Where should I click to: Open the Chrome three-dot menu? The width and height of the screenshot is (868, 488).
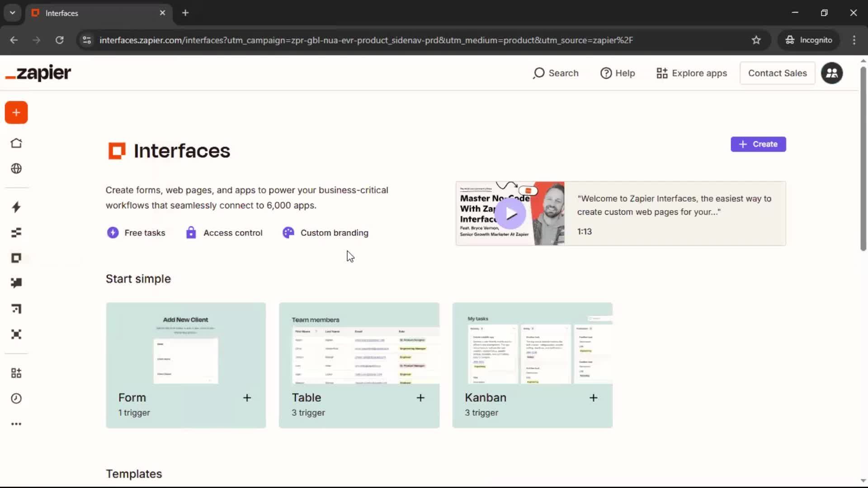pyautogui.click(x=854, y=40)
